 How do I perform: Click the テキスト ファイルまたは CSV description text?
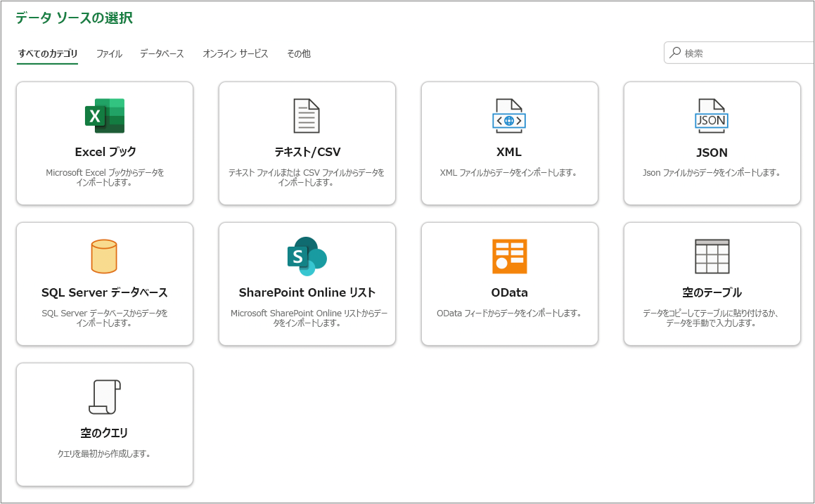coord(306,177)
